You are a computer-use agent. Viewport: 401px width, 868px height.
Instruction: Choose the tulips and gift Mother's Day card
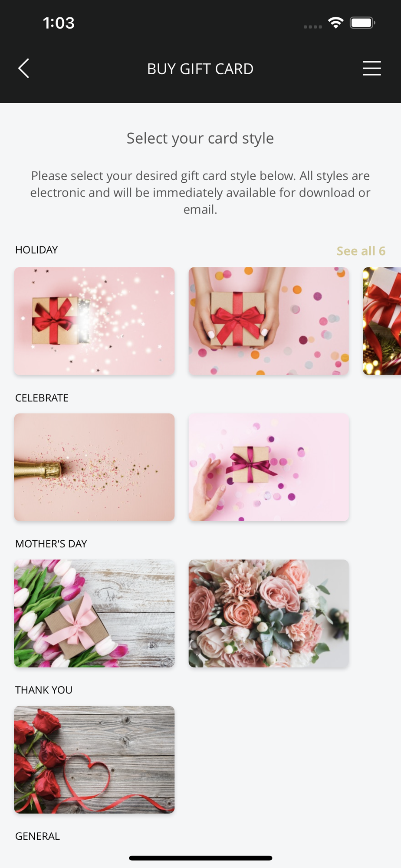point(95,614)
